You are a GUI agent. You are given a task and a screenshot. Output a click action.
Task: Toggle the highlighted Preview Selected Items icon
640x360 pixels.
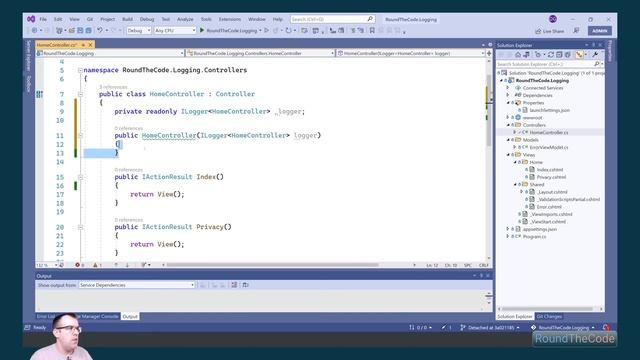pyautogui.click(x=579, y=55)
